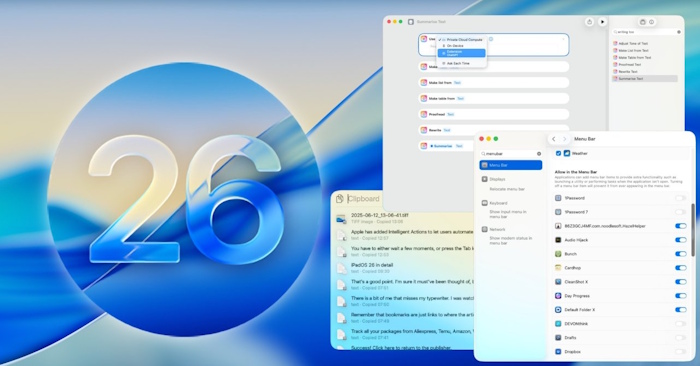Image resolution: width=700 pixels, height=366 pixels.
Task: Click the Summarise Text shortcut title icon
Action: 411,22
